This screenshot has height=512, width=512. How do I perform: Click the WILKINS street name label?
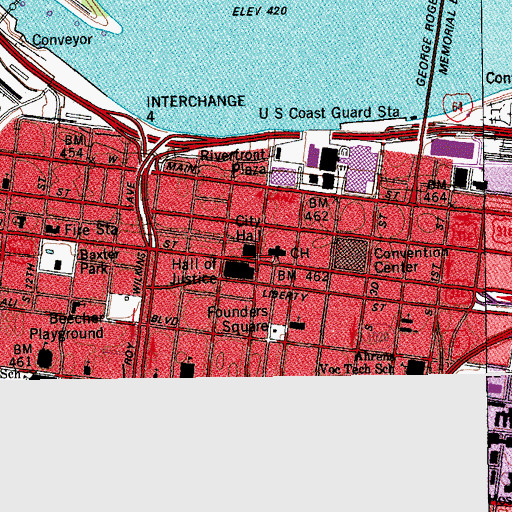coord(138,273)
